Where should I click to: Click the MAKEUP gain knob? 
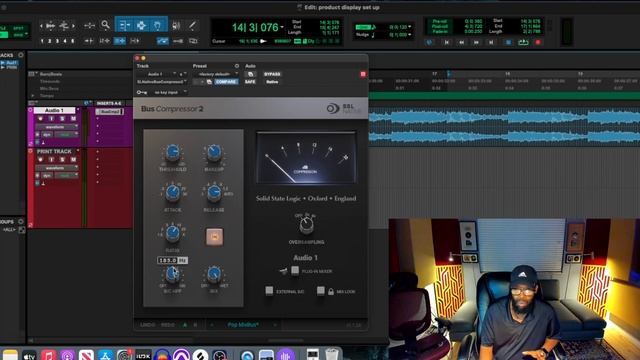click(x=214, y=153)
